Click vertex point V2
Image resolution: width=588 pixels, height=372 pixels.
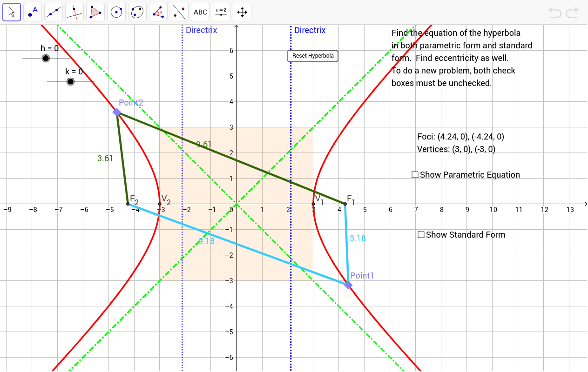click(x=160, y=204)
